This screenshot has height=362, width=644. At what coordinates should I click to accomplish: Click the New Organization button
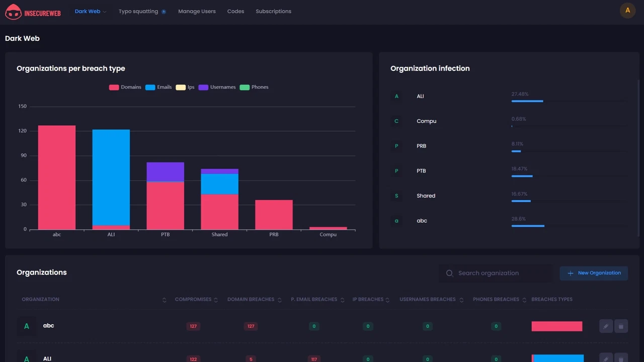[594, 273]
